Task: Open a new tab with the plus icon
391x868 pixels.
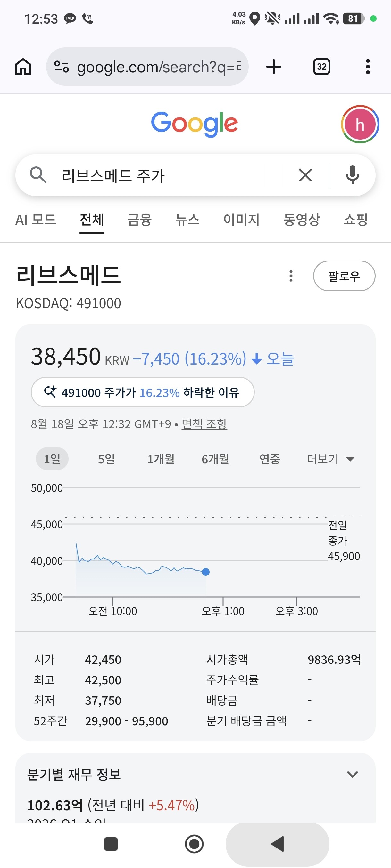Action: 274,67
